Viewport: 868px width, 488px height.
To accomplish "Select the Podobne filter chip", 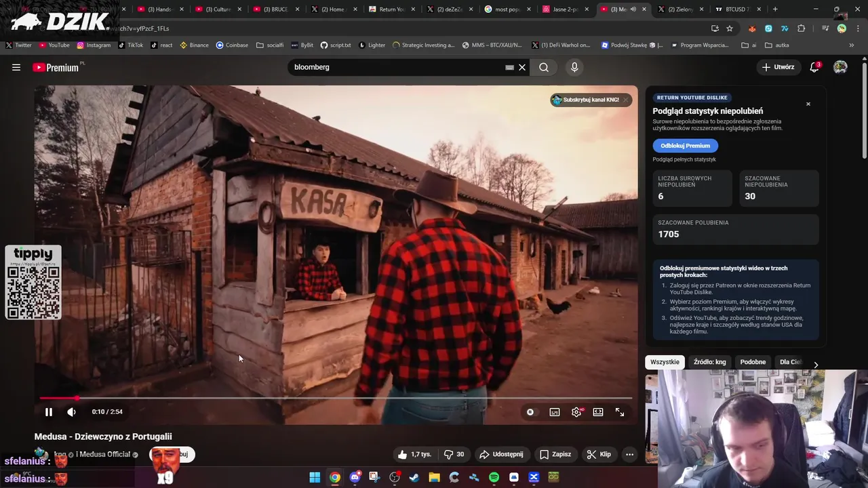I will coord(753,362).
